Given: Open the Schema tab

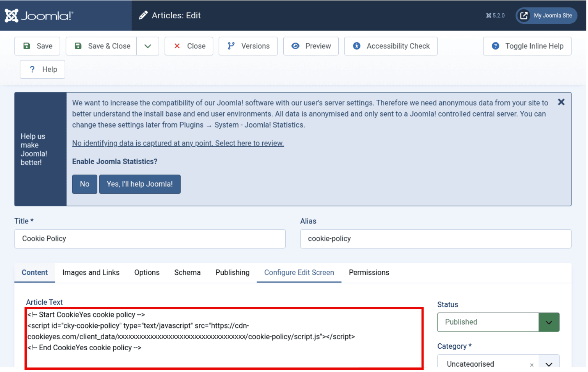Looking at the screenshot, I should coord(187,273).
